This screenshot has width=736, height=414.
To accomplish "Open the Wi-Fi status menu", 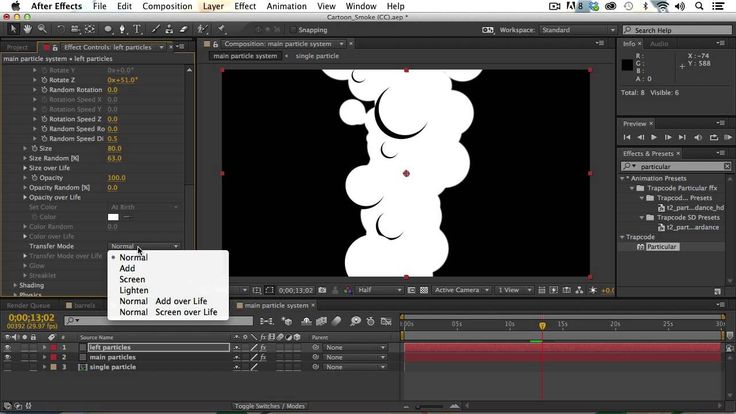I will pos(662,6).
